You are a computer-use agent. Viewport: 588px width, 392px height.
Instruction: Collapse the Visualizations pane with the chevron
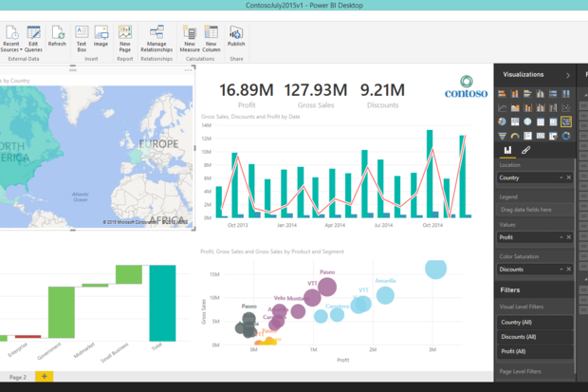(567, 74)
